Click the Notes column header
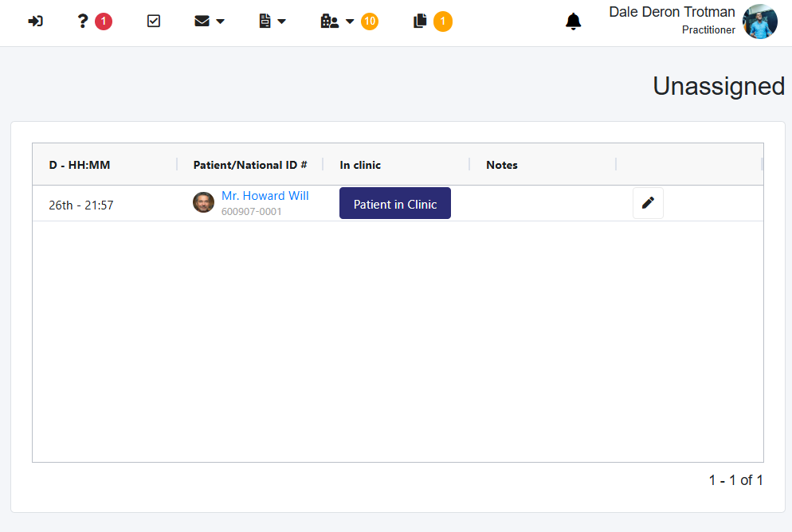 [x=502, y=165]
